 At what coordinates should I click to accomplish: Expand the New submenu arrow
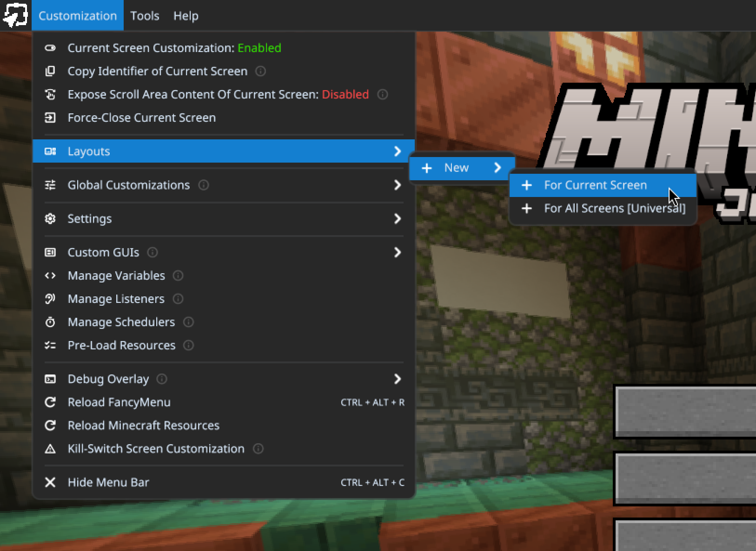tap(497, 168)
